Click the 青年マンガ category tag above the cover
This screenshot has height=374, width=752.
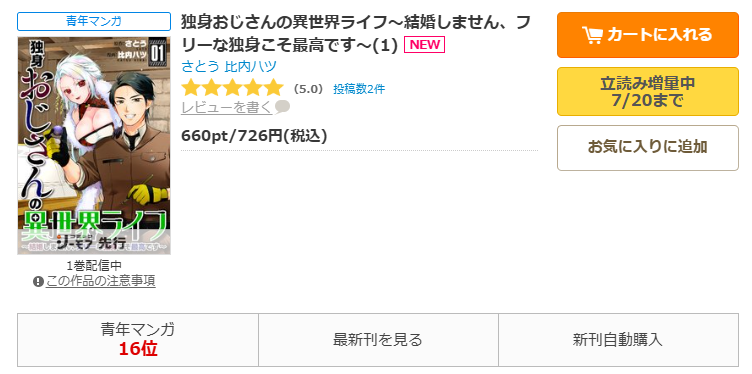[94, 22]
